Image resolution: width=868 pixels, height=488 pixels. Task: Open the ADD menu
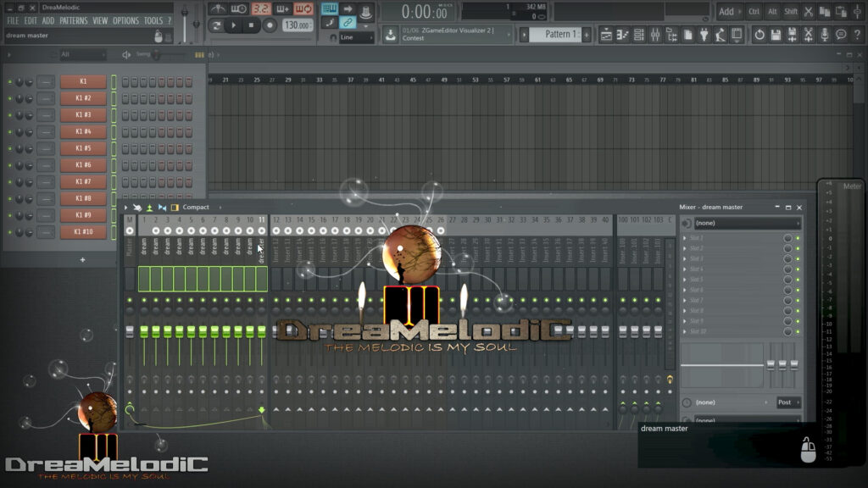pos(48,21)
